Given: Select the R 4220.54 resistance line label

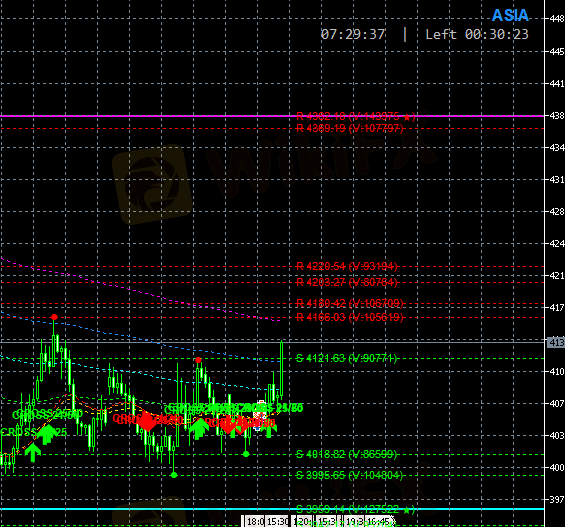Looking at the screenshot, I should pos(346,266).
